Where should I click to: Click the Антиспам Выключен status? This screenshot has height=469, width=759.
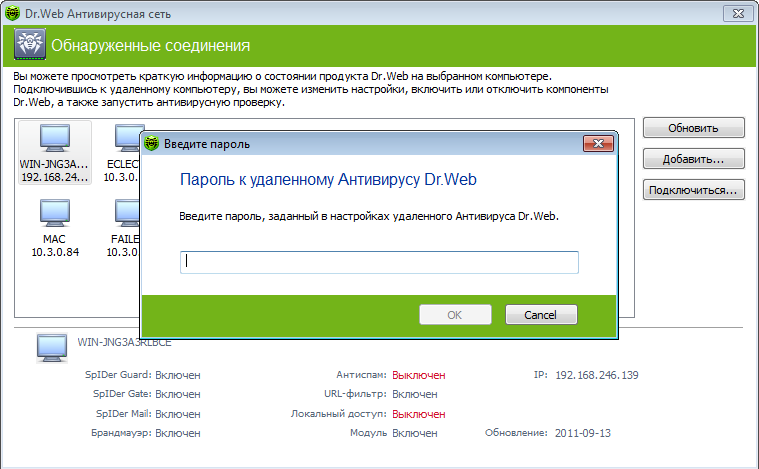pyautogui.click(x=418, y=375)
